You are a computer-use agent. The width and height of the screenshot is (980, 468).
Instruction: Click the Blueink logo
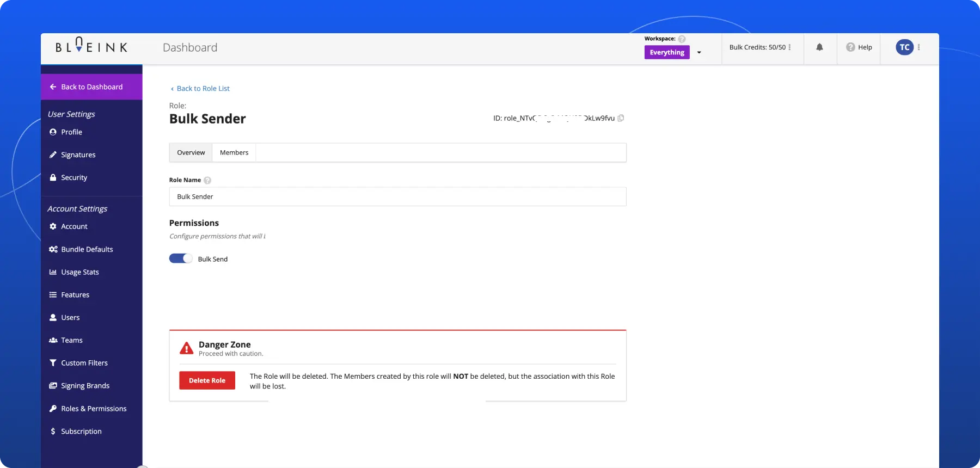[x=91, y=46]
